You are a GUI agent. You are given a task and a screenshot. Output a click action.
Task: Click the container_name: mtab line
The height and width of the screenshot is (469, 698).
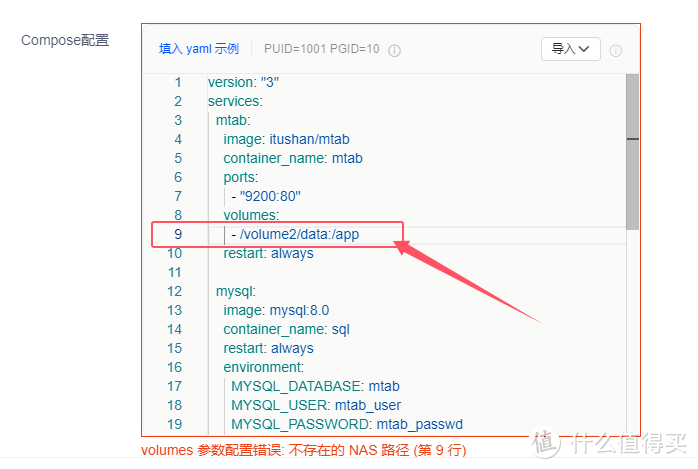293,158
